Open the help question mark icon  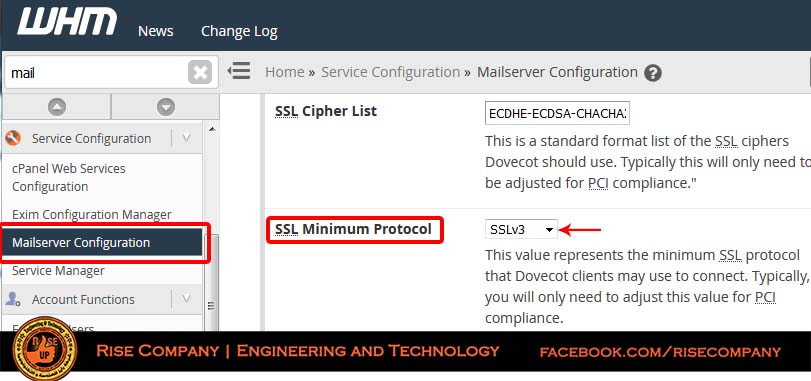point(653,73)
